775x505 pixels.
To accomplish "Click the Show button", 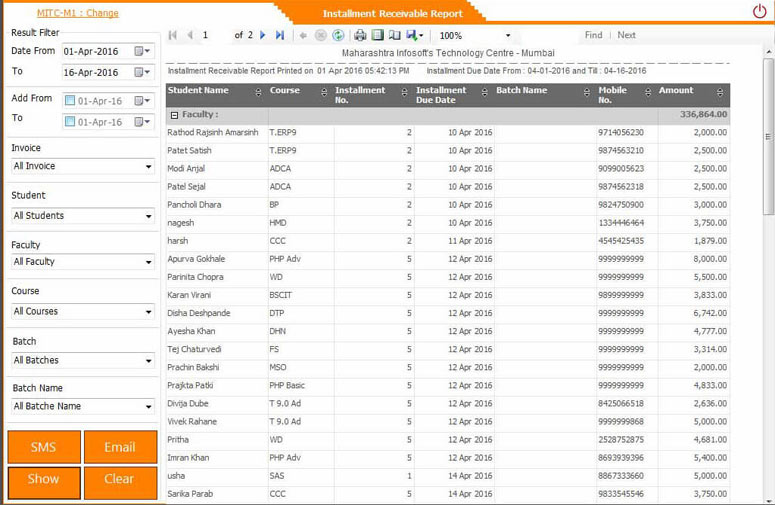I will [x=44, y=483].
